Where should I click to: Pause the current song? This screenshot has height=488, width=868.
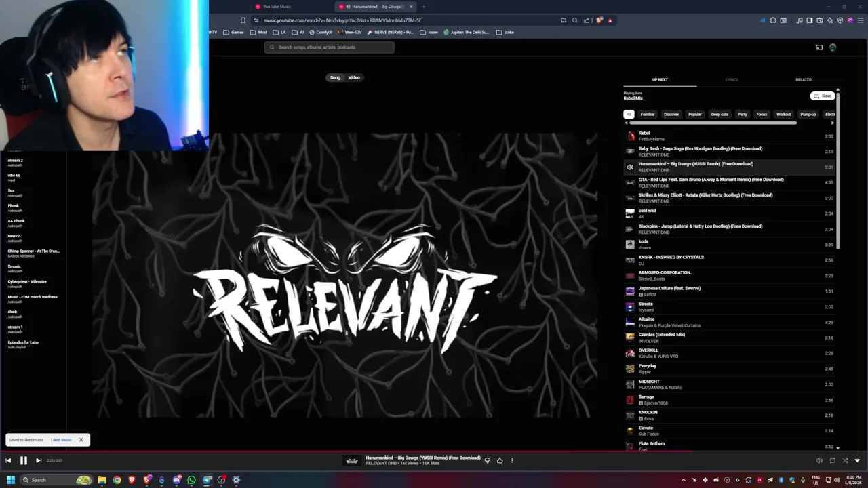tap(23, 460)
